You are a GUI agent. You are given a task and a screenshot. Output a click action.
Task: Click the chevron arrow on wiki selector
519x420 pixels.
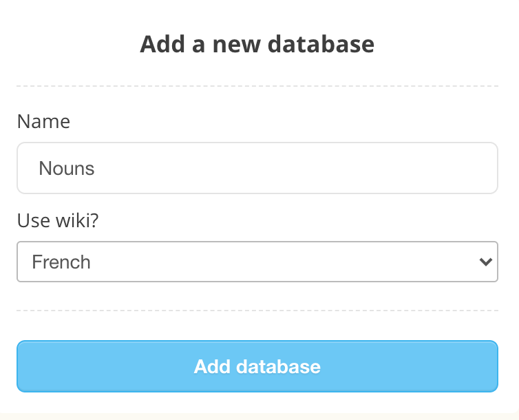pos(485,262)
